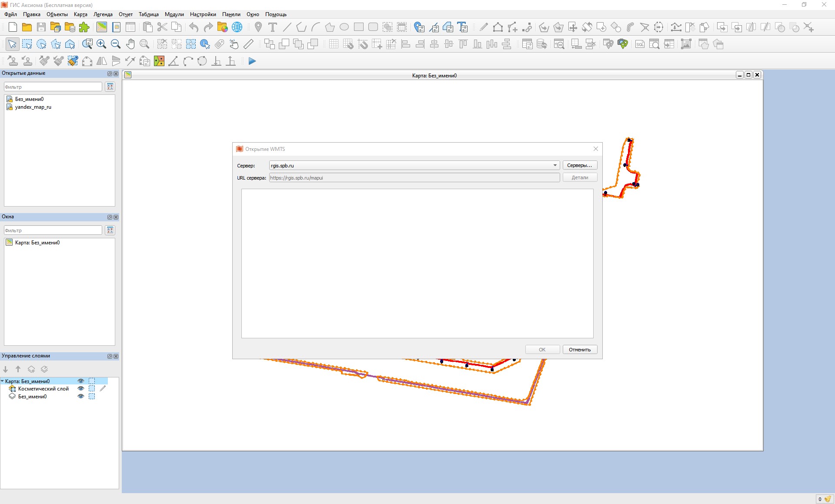This screenshot has width=835, height=504.
Task: Select the map pin point tool
Action: 258,27
